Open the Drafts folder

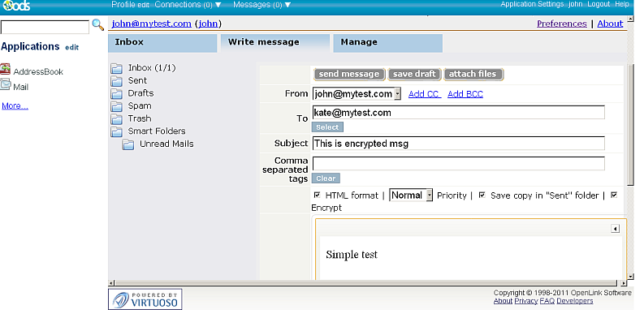pos(140,93)
